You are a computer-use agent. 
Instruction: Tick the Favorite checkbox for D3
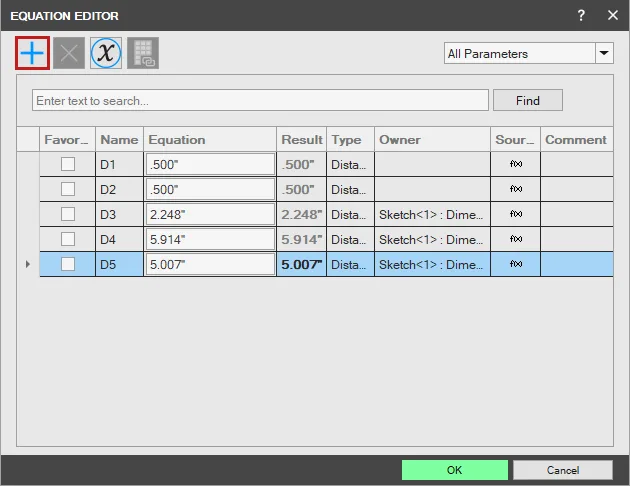[68, 214]
